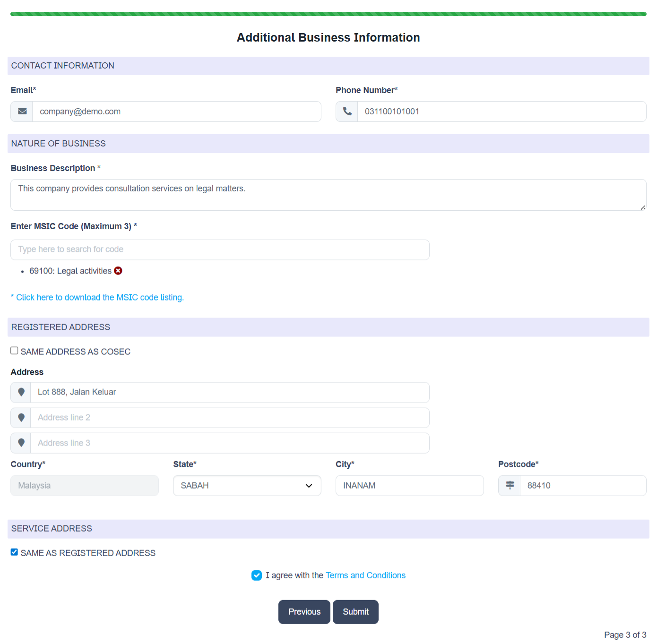Screen dimensions: 657x644
Task: Click the envelope icon beside Email field
Action: pyautogui.click(x=22, y=112)
